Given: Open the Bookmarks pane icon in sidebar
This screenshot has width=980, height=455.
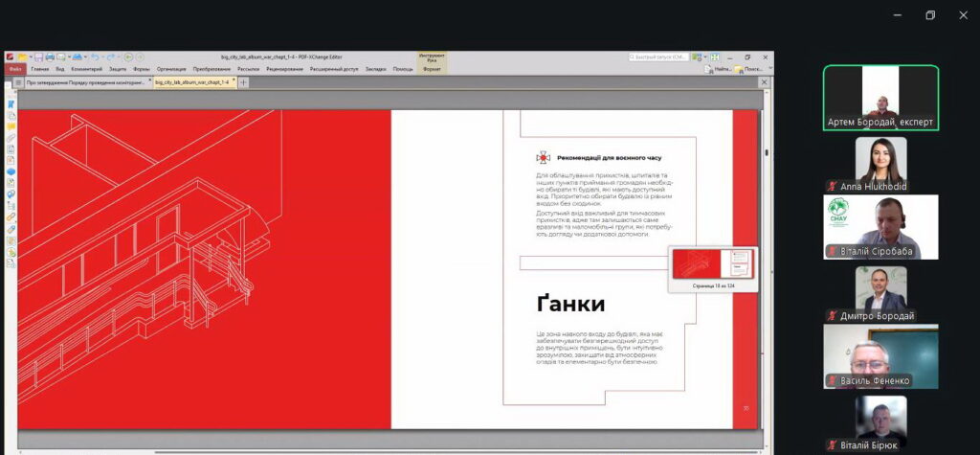Looking at the screenshot, I should pyautogui.click(x=11, y=103).
